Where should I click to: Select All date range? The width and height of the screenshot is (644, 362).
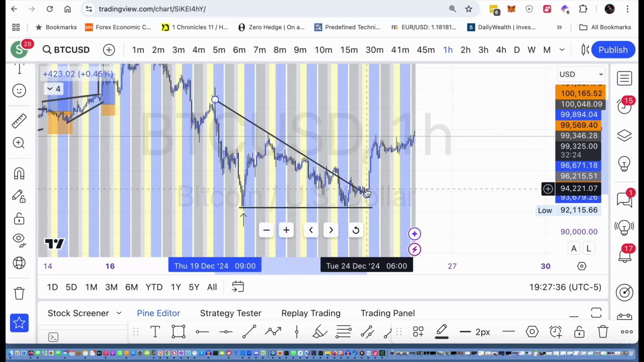[x=212, y=287]
